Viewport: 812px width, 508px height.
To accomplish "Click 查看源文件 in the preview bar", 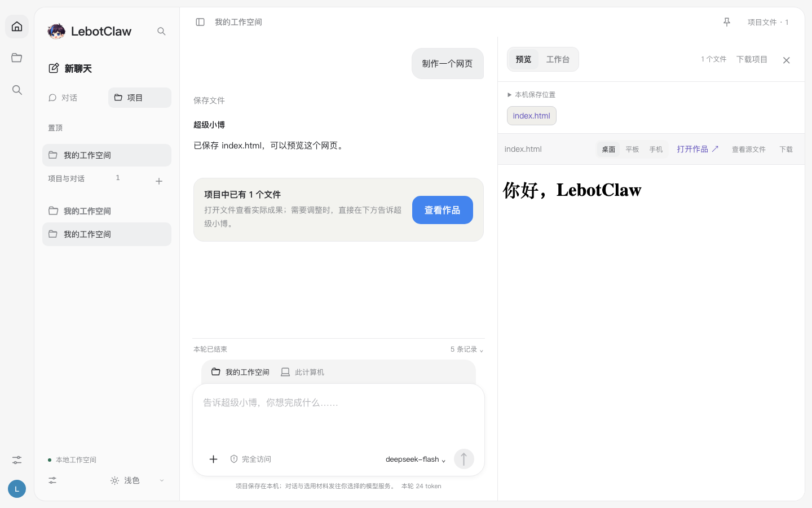I will point(749,150).
